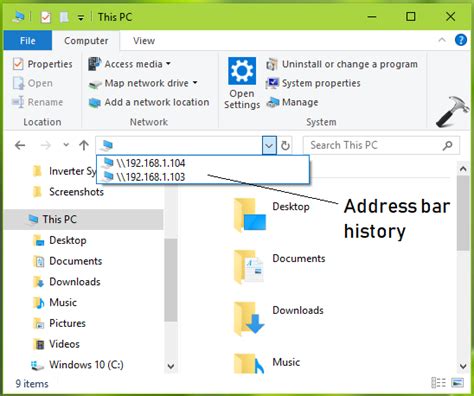Open the File tab
This screenshot has width=474, height=396.
(x=28, y=41)
